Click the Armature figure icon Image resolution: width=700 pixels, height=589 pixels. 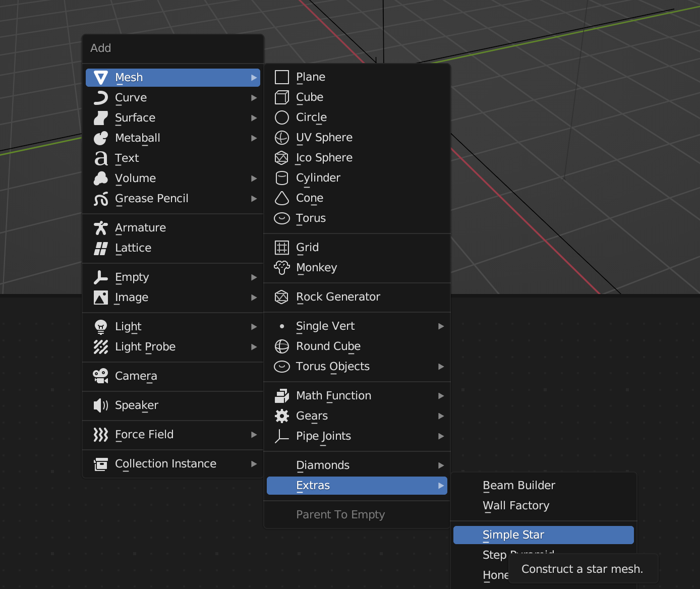pos(101,228)
